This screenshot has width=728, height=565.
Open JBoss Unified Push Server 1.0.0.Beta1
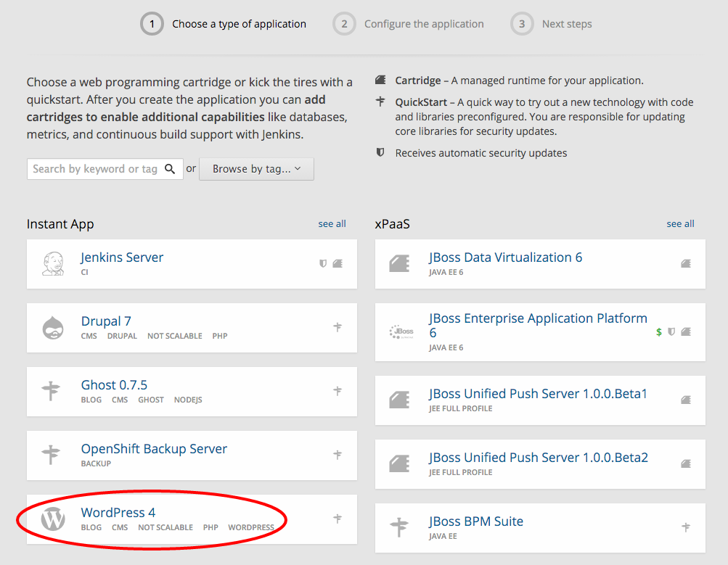(x=538, y=394)
